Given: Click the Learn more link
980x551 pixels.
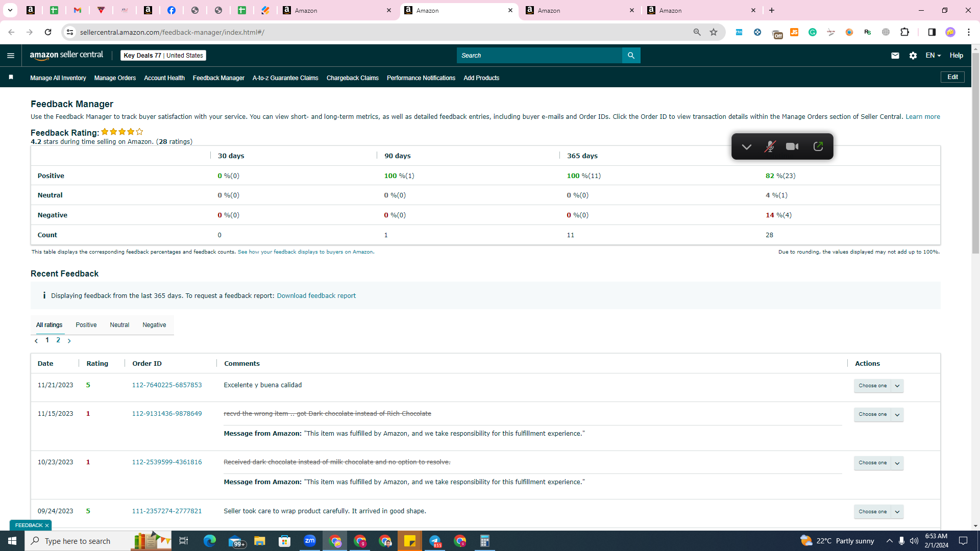Looking at the screenshot, I should (923, 117).
